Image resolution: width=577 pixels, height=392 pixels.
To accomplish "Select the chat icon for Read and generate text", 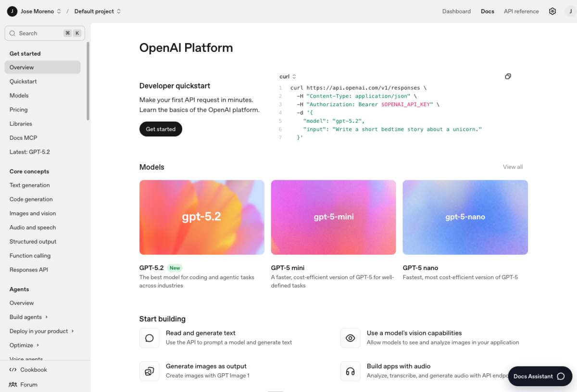I will (x=149, y=338).
